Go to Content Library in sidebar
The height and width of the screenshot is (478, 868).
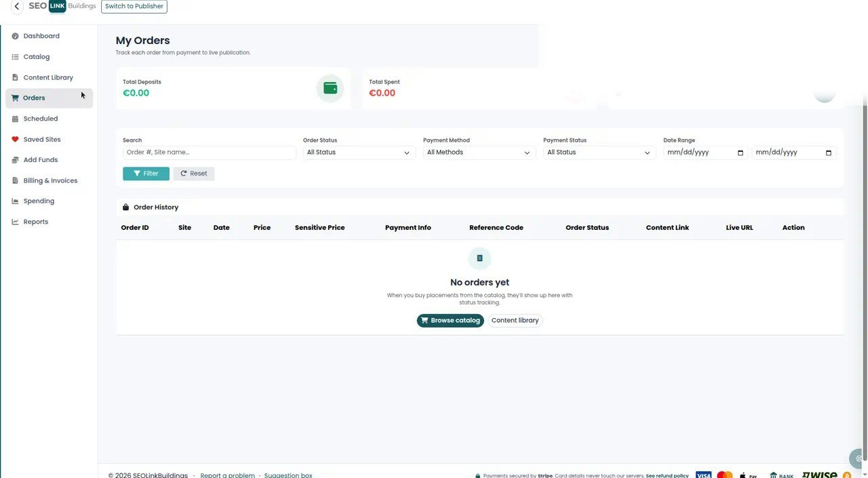pyautogui.click(x=48, y=77)
